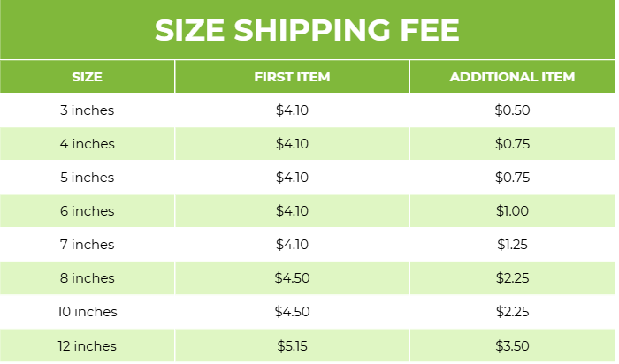Click the 10 inches size cell
This screenshot has height=364, width=619.
coord(87,312)
